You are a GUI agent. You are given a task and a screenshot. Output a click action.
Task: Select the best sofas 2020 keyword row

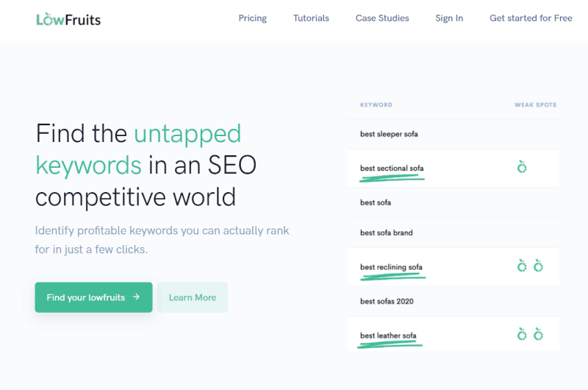click(x=453, y=301)
